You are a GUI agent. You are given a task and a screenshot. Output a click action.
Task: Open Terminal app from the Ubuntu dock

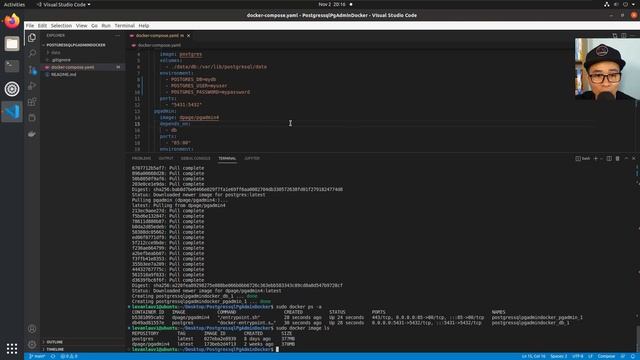point(12,66)
